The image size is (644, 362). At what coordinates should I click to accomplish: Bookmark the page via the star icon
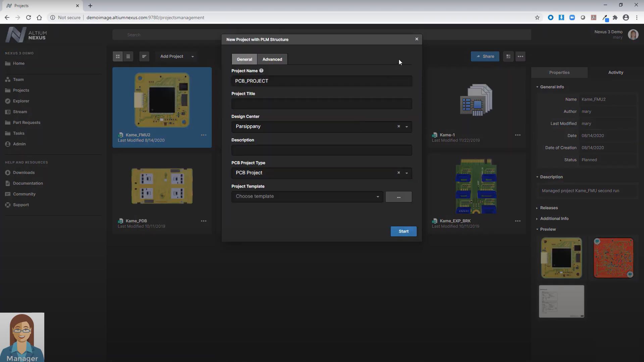click(x=537, y=17)
